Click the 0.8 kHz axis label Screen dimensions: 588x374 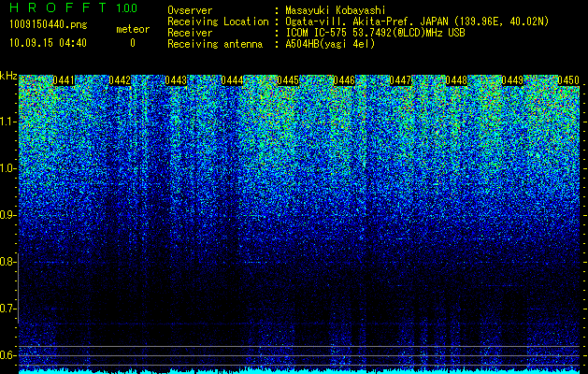pyautogui.click(x=7, y=262)
